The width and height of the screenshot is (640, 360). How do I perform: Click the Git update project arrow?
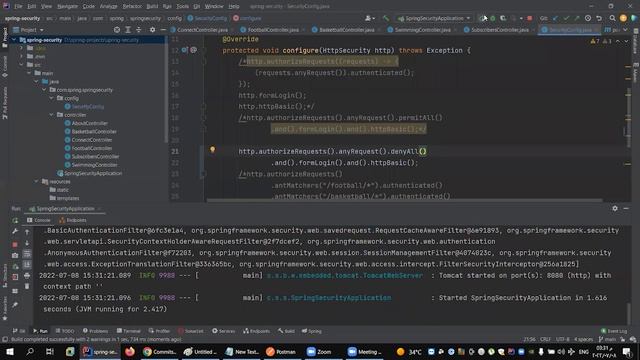555,18
